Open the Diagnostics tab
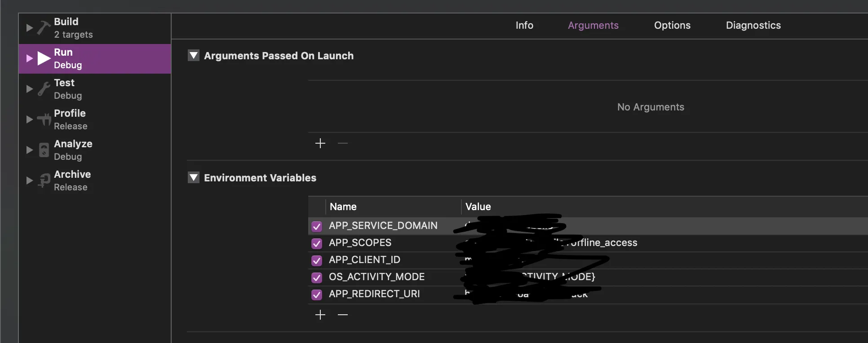This screenshot has height=343, width=868. point(753,26)
